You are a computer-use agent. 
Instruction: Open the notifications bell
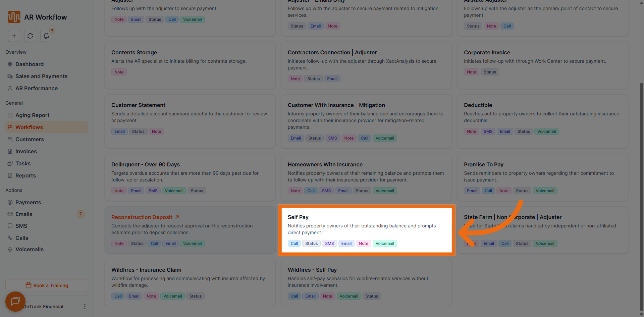pyautogui.click(x=46, y=36)
